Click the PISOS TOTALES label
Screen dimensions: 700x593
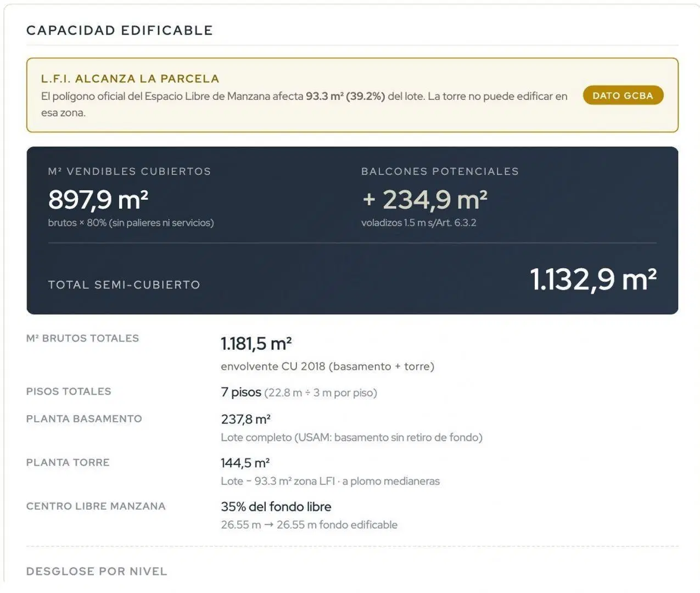[x=69, y=391]
